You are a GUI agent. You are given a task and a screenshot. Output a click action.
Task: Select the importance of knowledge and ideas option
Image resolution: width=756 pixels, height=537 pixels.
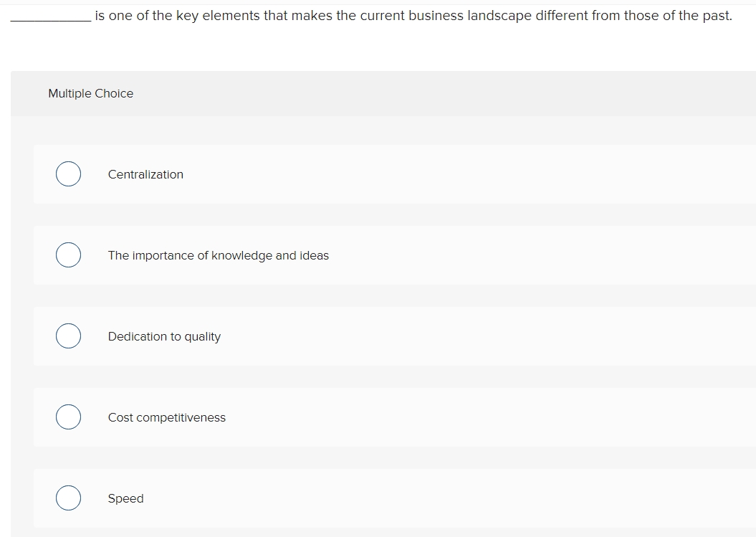(x=68, y=255)
